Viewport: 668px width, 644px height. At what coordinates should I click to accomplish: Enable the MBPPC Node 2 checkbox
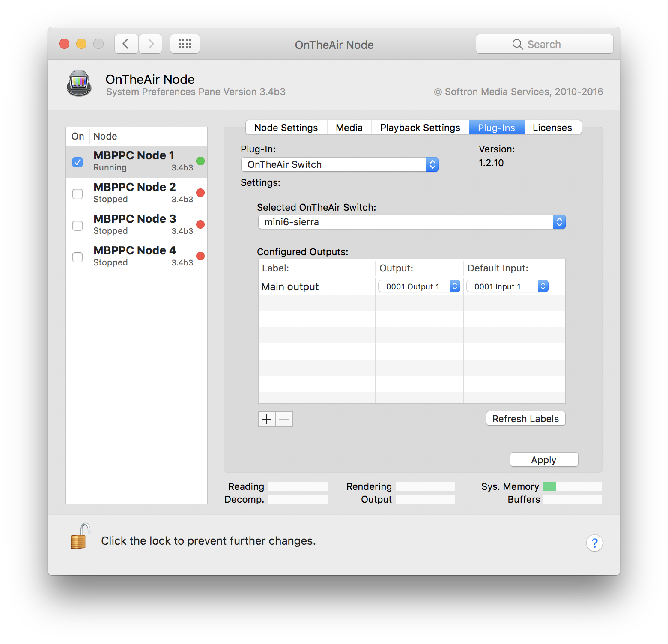78,194
